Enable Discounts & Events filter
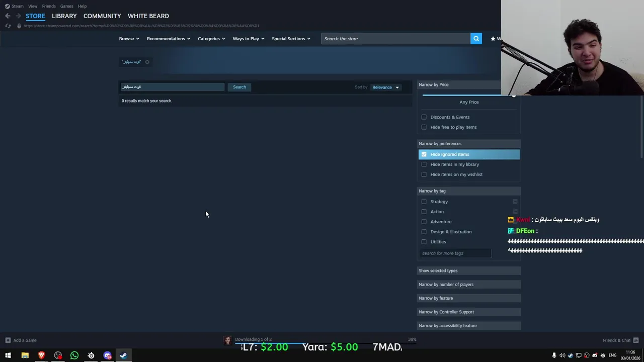Screen dimensions: 644x362 click(424, 117)
